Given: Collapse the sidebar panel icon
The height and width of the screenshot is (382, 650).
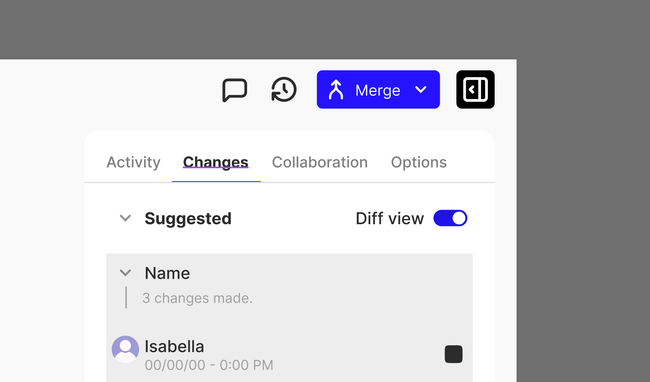Looking at the screenshot, I should [475, 89].
